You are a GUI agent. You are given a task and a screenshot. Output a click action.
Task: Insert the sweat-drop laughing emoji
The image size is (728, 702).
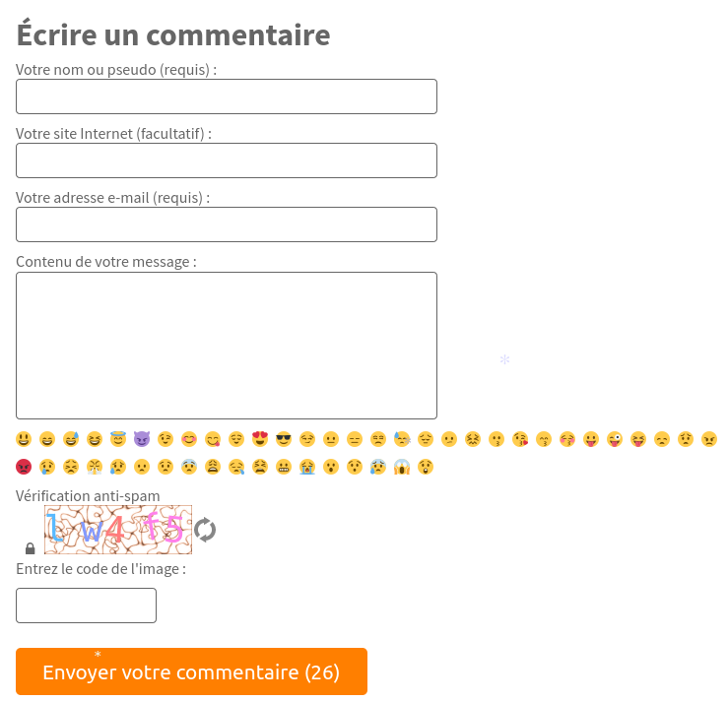71,439
